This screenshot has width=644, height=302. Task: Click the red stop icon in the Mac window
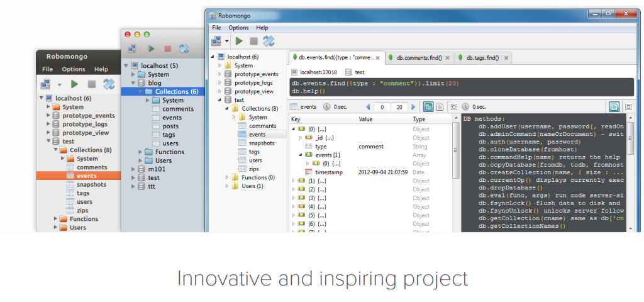167,48
